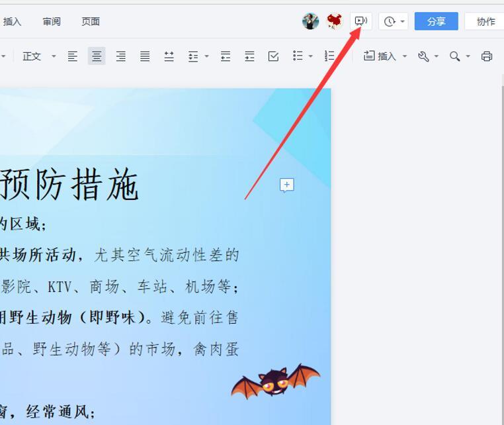504x425 pixels.
Task: Open the 审阅 menu tab
Action: tap(52, 21)
